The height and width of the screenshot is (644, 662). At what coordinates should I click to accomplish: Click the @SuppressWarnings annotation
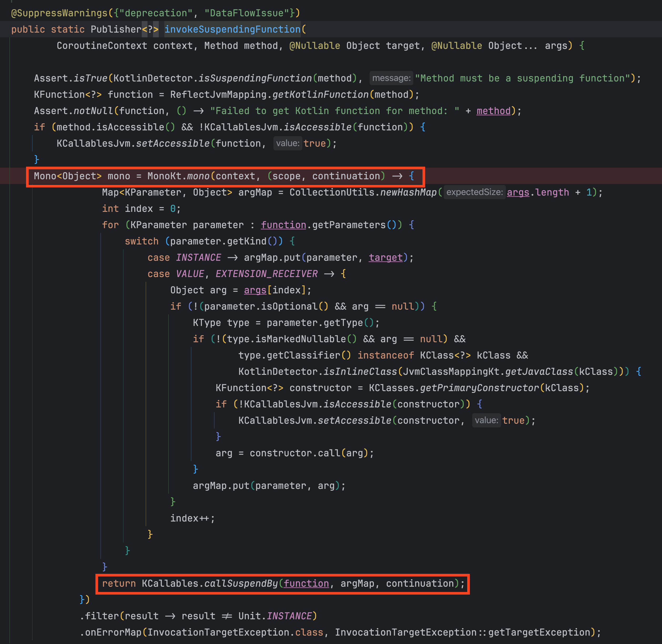pos(59,13)
